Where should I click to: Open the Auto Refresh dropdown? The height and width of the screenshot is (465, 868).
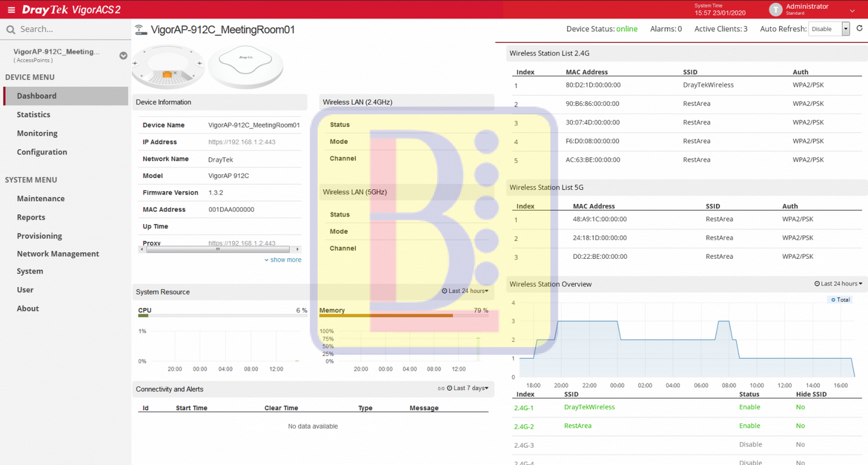(x=829, y=29)
